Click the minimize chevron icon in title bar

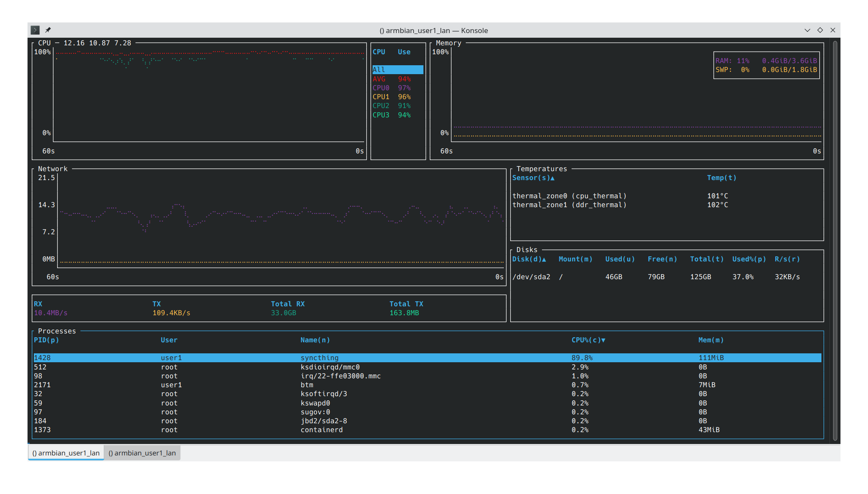807,30
